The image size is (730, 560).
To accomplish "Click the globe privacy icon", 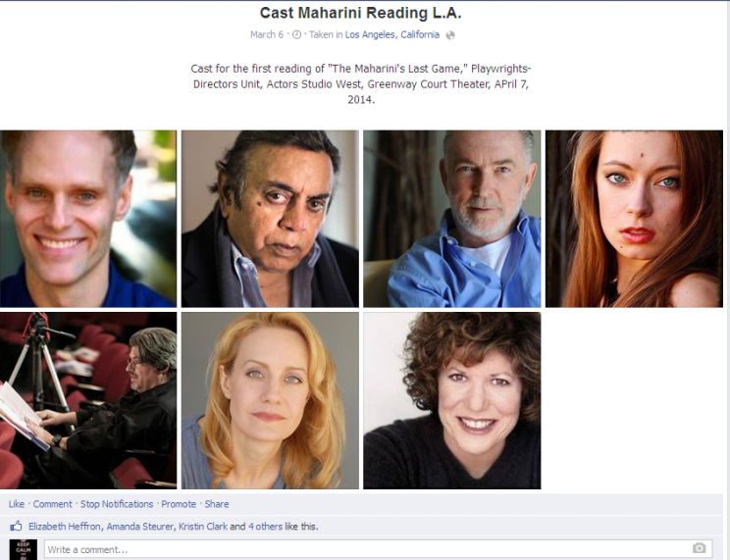I will coord(450,35).
